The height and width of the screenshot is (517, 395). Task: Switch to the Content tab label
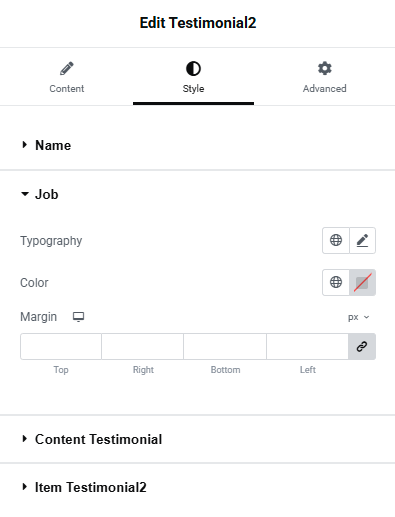pyautogui.click(x=67, y=89)
